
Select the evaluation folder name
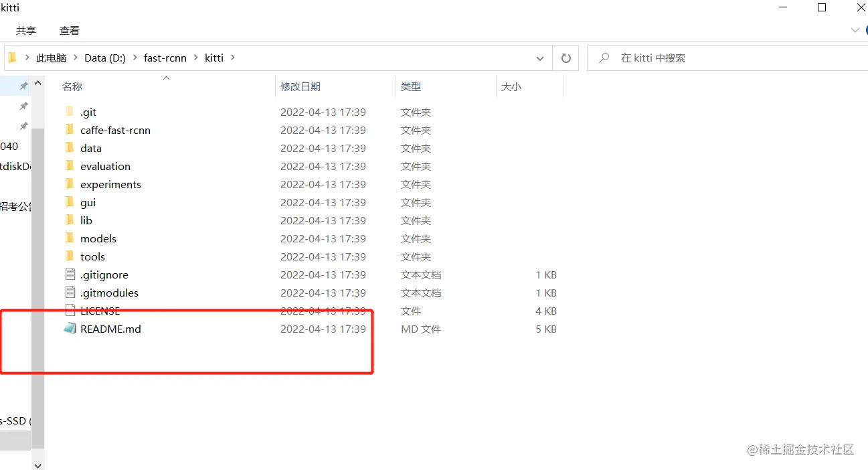click(105, 166)
